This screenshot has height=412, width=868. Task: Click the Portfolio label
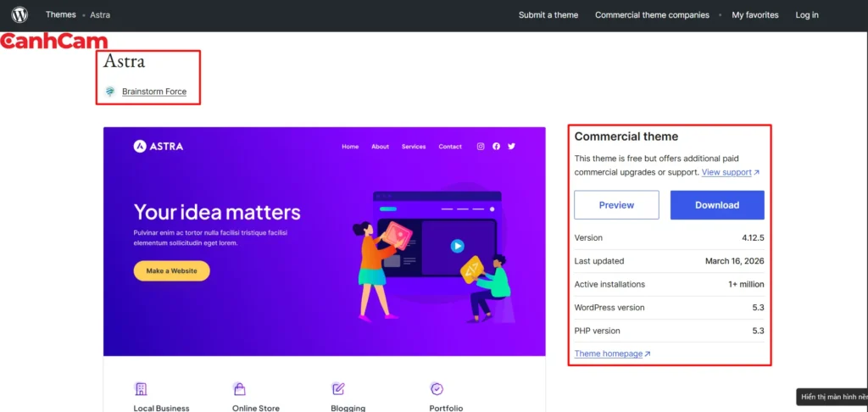pyautogui.click(x=446, y=408)
